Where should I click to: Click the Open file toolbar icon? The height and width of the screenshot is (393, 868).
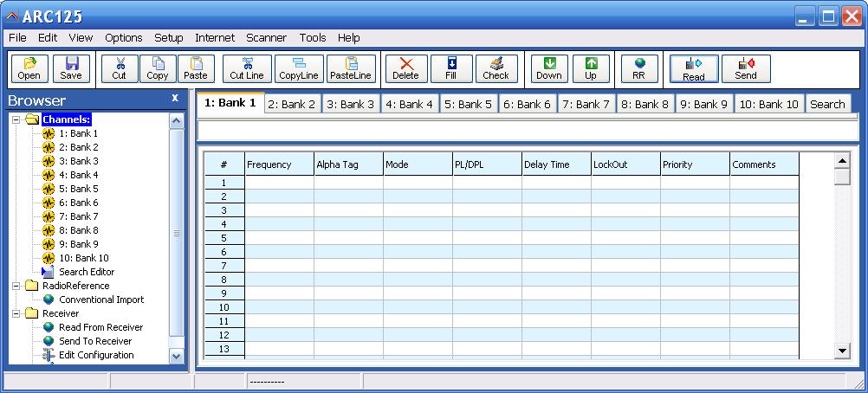29,68
